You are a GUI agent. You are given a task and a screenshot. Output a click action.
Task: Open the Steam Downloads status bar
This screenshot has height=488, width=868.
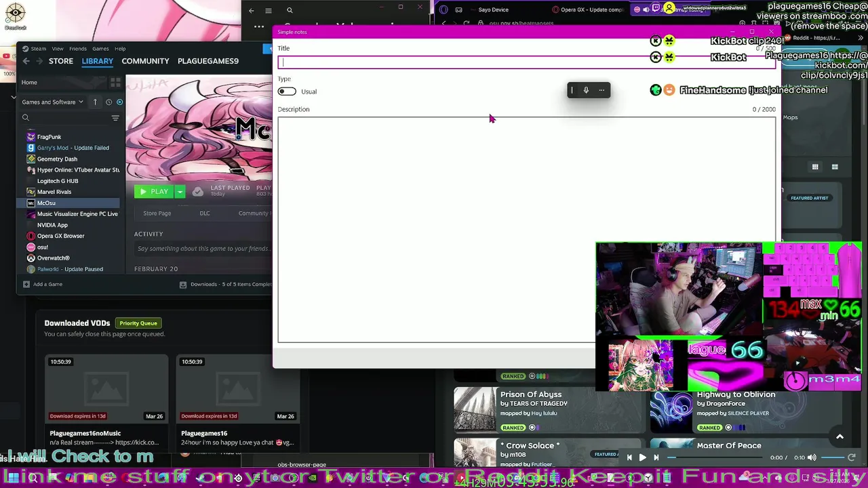pos(225,285)
